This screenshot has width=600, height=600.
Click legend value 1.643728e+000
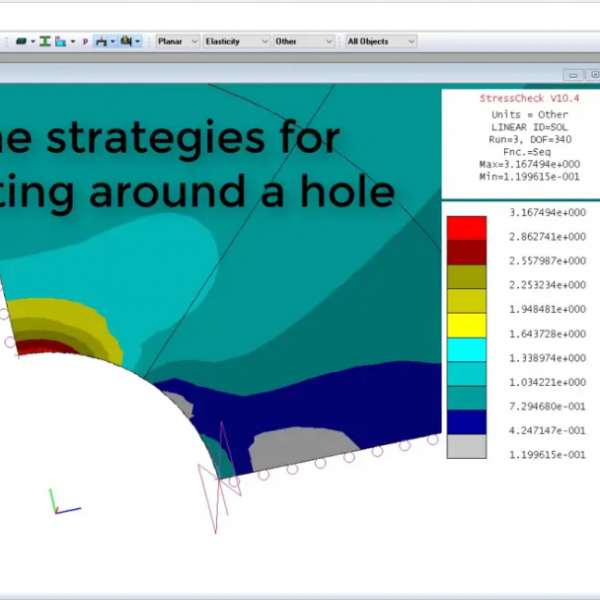[548, 334]
